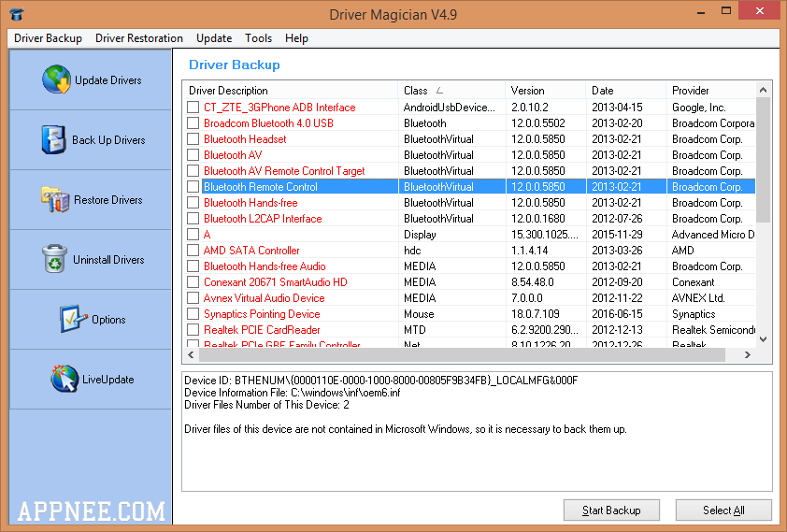This screenshot has height=532, width=787.
Task: Click version 8.54.48.0 of Conexant driver
Action: point(533,282)
